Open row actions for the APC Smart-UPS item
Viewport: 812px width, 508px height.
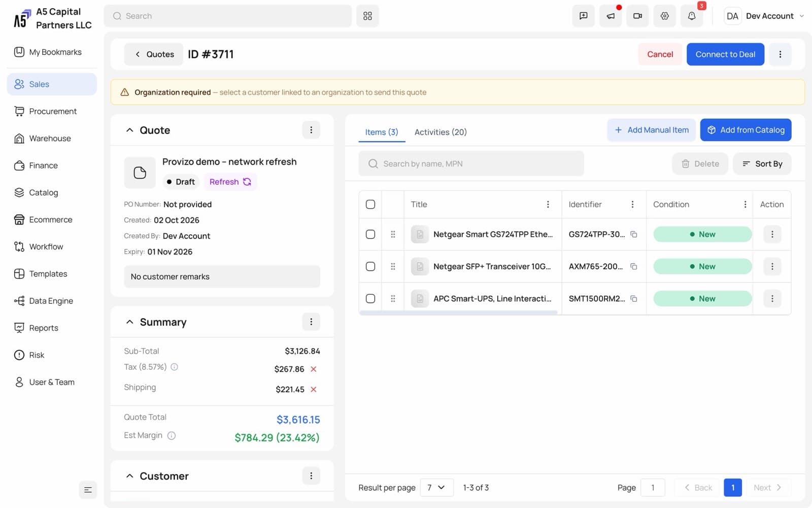click(772, 299)
